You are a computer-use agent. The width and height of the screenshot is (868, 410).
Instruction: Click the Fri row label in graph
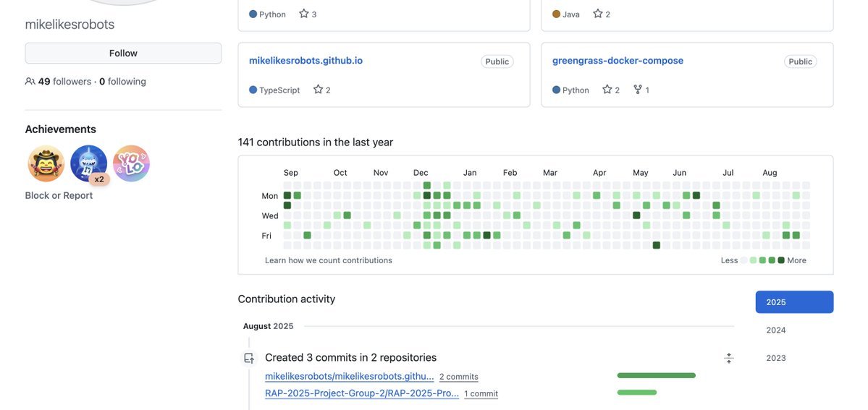(x=266, y=236)
